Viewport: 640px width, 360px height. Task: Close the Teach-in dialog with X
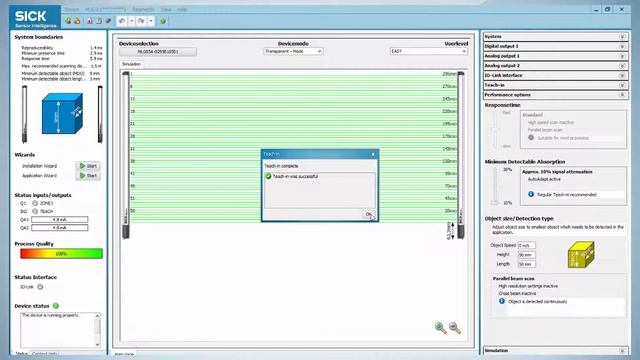click(x=373, y=154)
